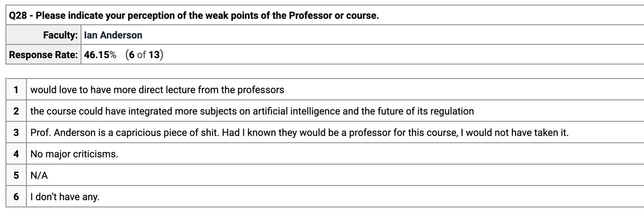Click the "No major criticisms." response
644x215 pixels.
pos(74,154)
